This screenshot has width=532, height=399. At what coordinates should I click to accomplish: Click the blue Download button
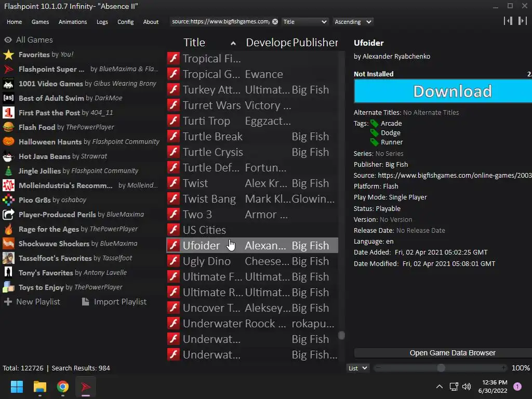(x=443, y=91)
